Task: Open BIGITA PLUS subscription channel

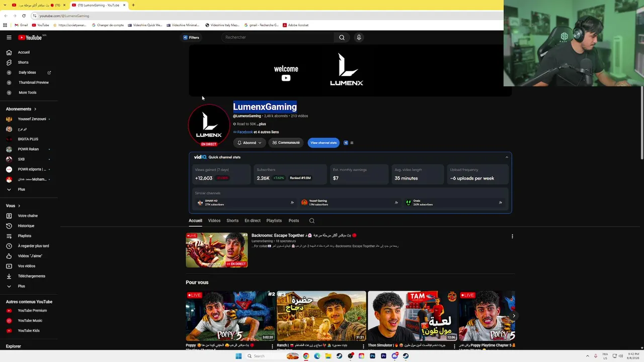Action: [29, 139]
